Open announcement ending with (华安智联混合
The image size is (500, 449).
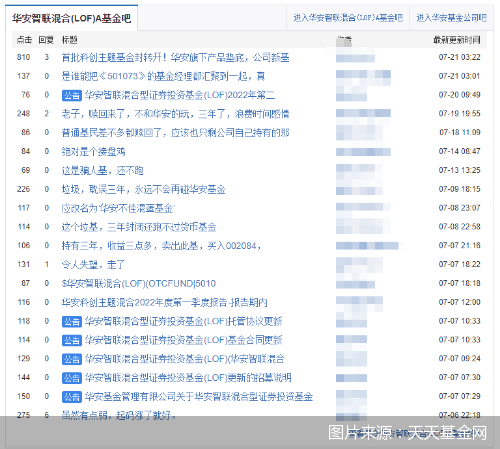click(x=184, y=359)
